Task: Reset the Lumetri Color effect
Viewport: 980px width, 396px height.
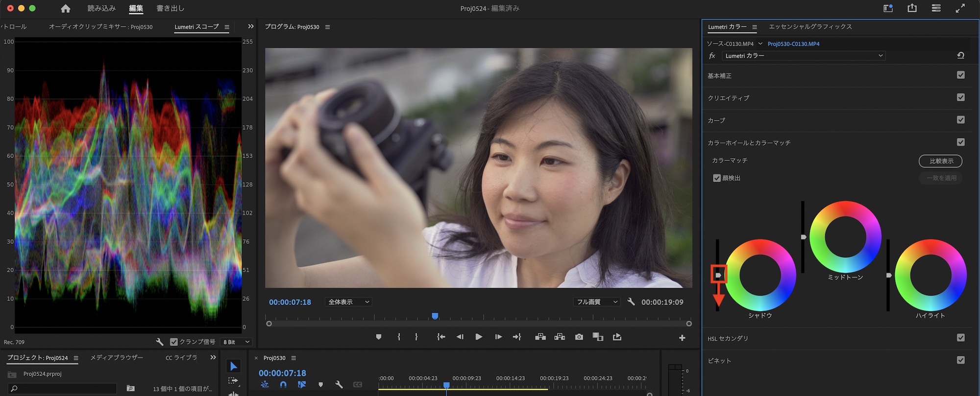Action: click(x=960, y=56)
